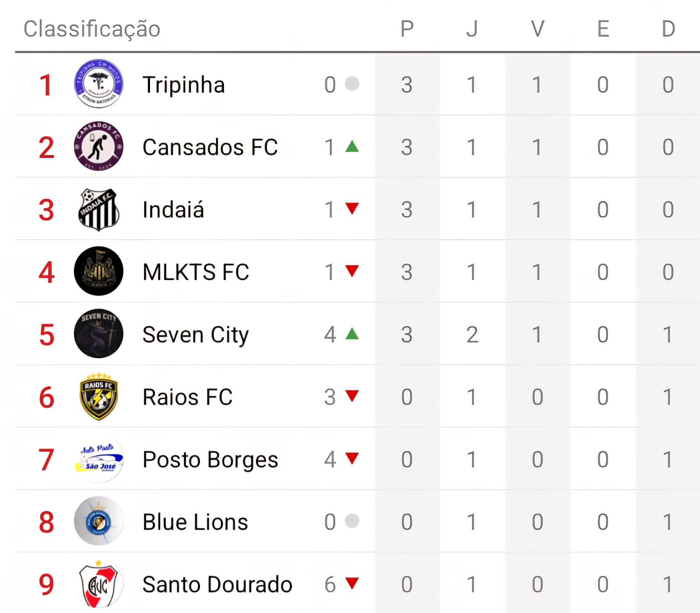The height and width of the screenshot is (613, 700).
Task: Click the Raios FC lightning shield
Action: 98,396
